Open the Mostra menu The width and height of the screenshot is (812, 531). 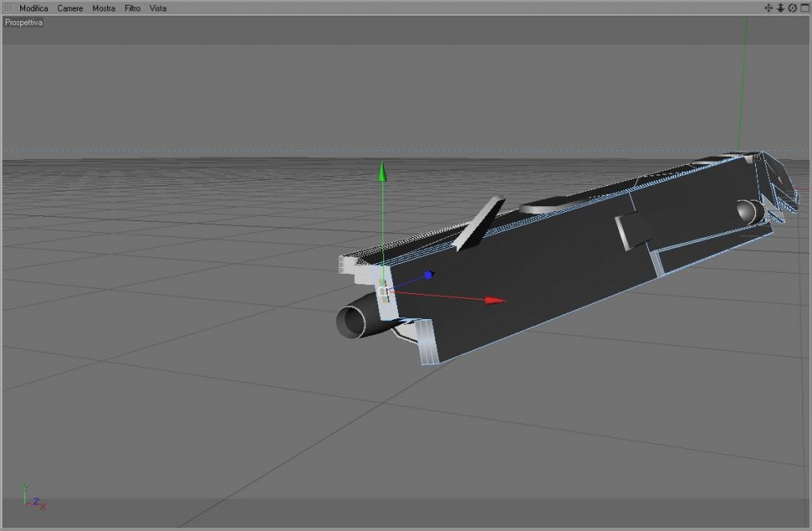(104, 8)
